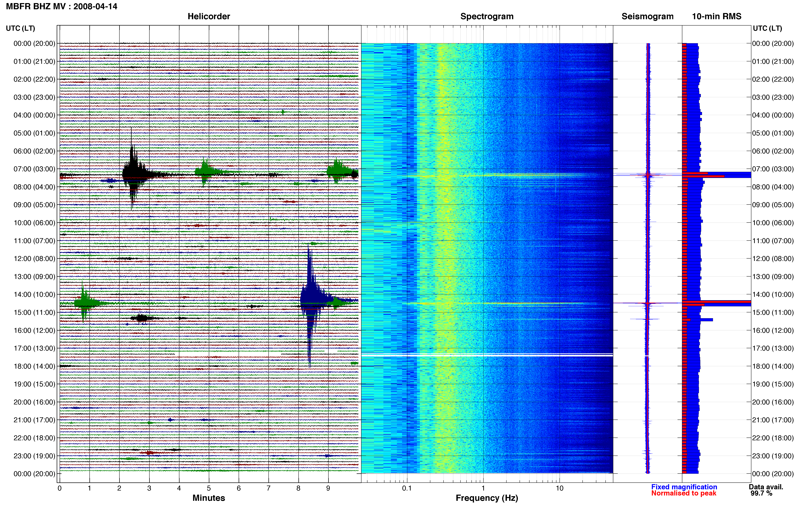Click '22:00 (18:00)' on RMS time axis

coord(773,438)
